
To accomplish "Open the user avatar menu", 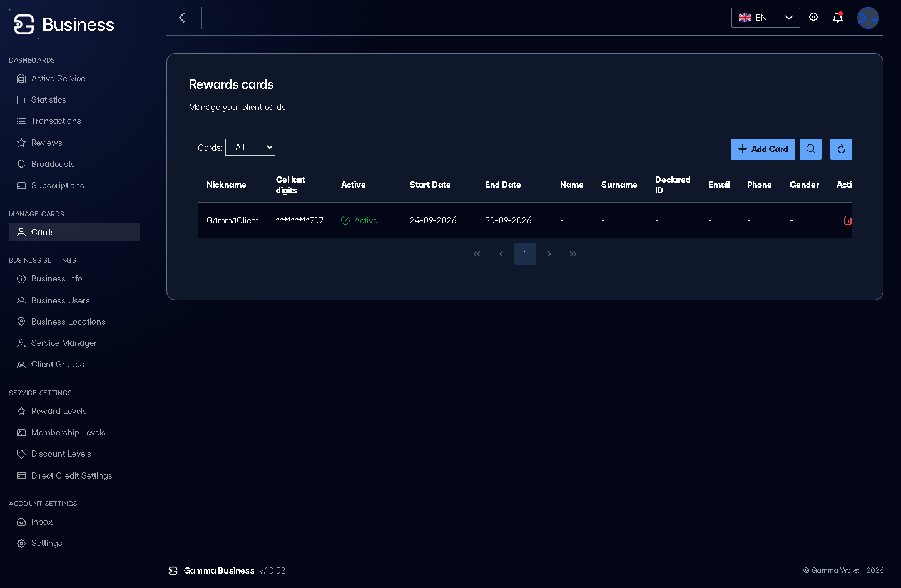I will point(868,18).
